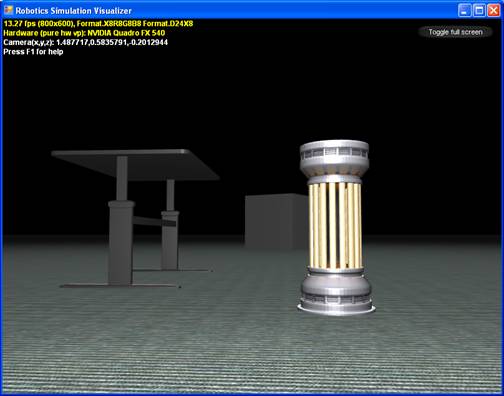
Task: Click the "Press F1 for help" text
Action: pos(33,52)
